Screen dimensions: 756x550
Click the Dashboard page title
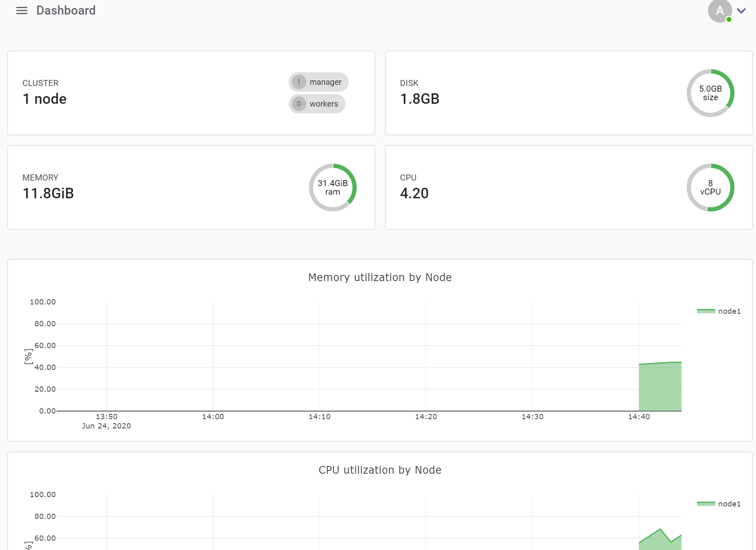pyautogui.click(x=66, y=10)
